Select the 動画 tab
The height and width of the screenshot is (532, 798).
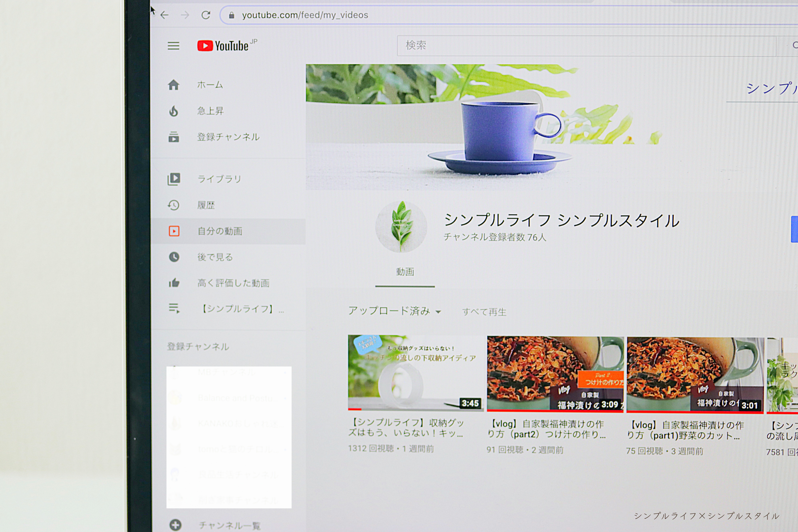pyautogui.click(x=405, y=272)
